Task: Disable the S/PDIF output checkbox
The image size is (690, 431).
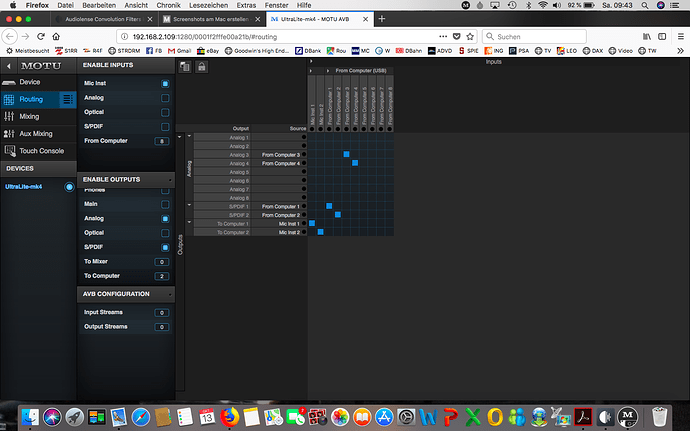Action: (x=165, y=247)
